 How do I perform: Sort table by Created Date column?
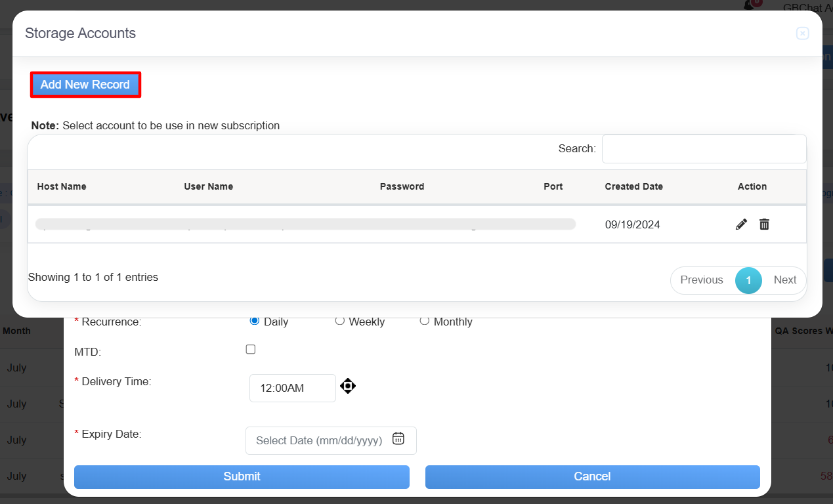point(633,186)
